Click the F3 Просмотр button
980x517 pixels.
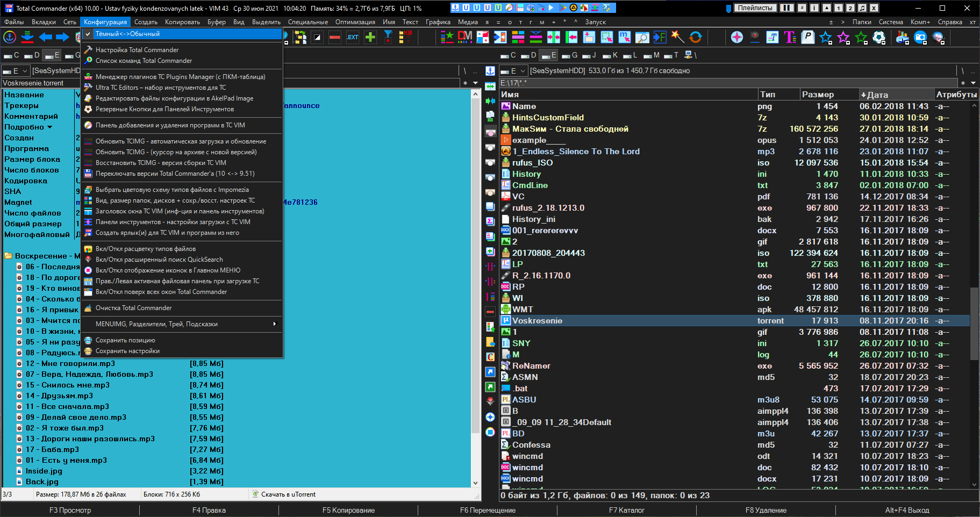coord(70,510)
